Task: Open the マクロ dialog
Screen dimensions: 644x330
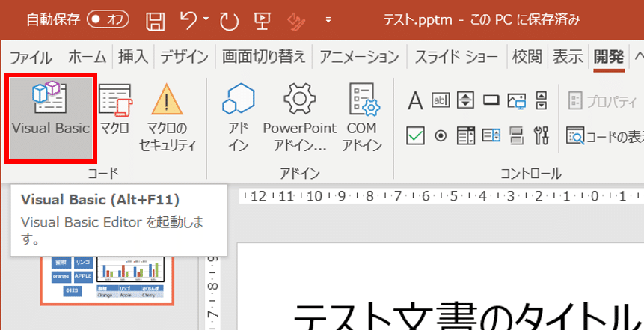Action: (115, 110)
